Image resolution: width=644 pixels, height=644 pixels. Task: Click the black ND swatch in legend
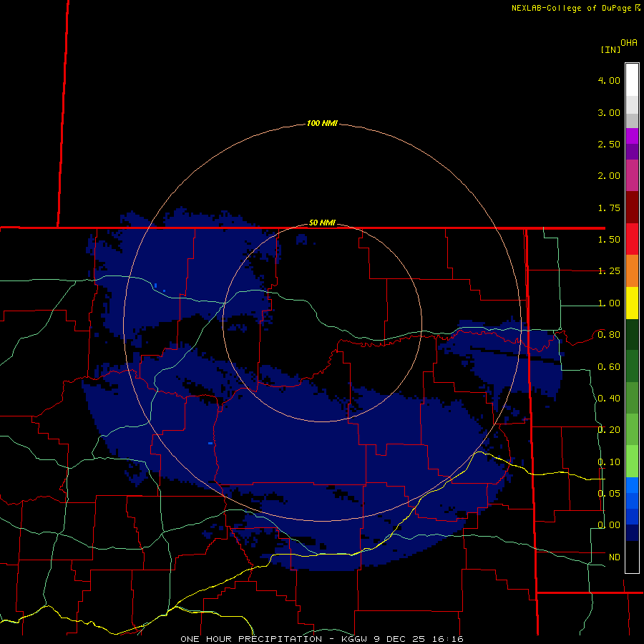click(632, 557)
